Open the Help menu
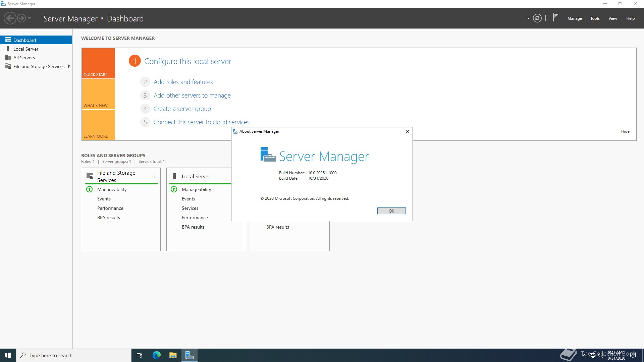This screenshot has height=362, width=644. [630, 18]
